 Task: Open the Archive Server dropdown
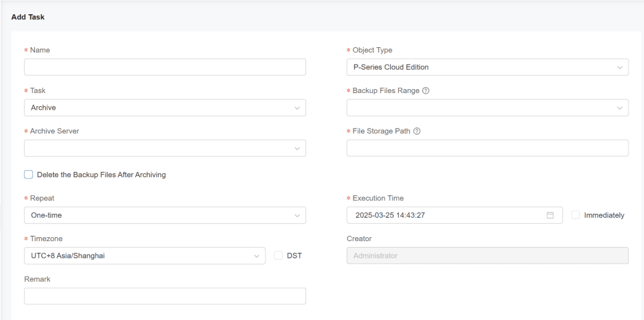165,148
